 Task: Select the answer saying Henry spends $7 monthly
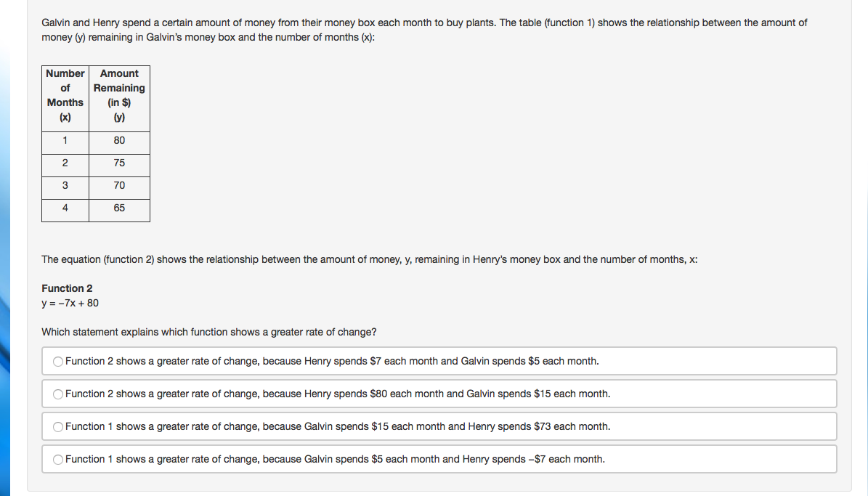[59, 361]
